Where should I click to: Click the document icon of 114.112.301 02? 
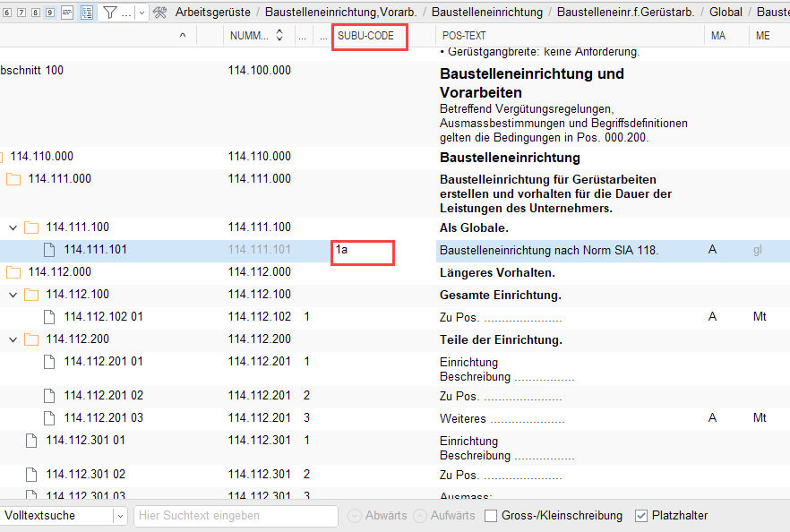click(31, 475)
